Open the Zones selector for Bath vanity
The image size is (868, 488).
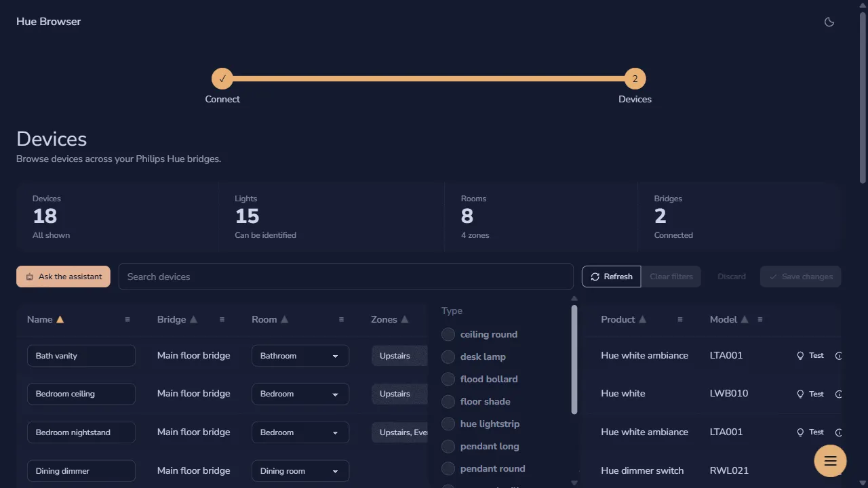click(400, 356)
